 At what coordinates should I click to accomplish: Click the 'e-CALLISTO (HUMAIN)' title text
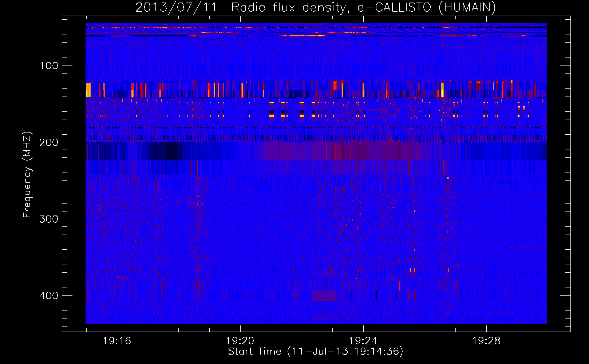[x=427, y=7]
